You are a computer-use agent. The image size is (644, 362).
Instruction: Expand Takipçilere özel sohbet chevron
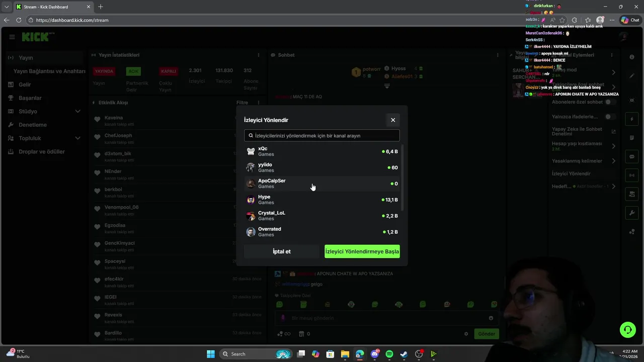613,87
